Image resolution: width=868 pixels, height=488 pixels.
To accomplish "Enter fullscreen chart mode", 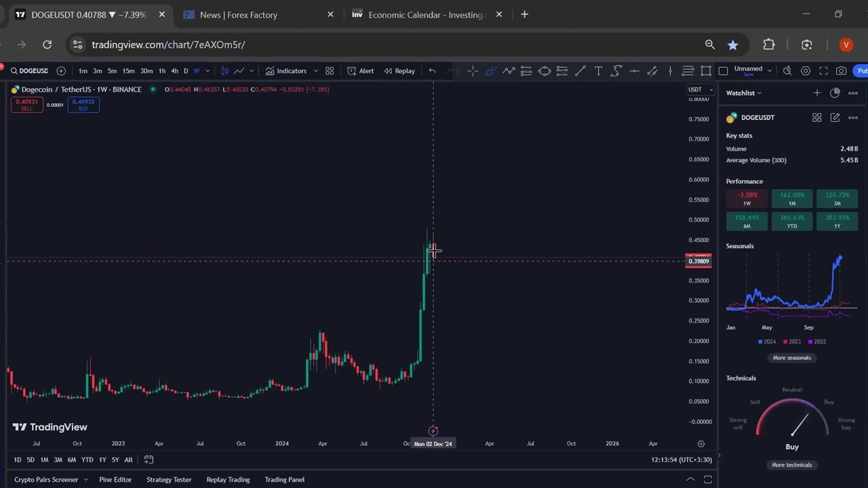I will pos(823,71).
